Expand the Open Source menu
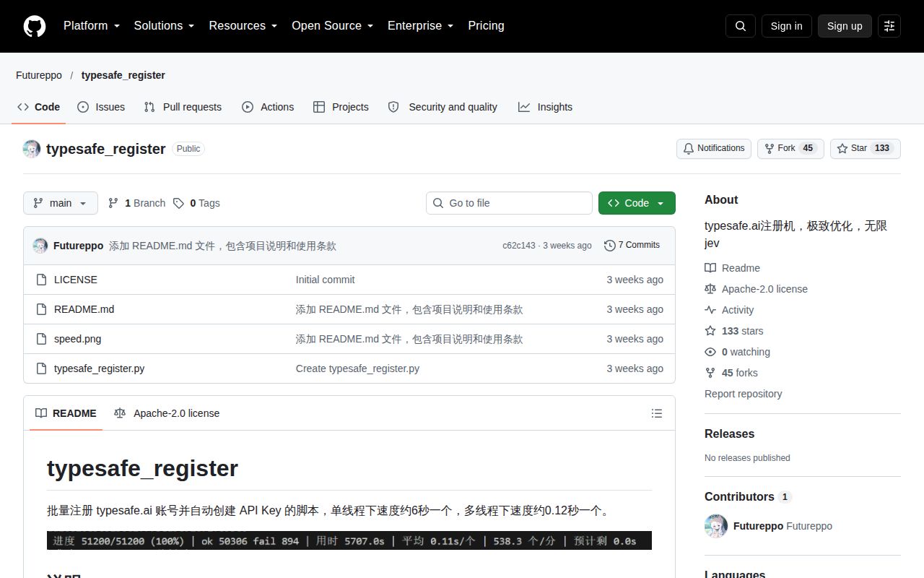 [333, 26]
